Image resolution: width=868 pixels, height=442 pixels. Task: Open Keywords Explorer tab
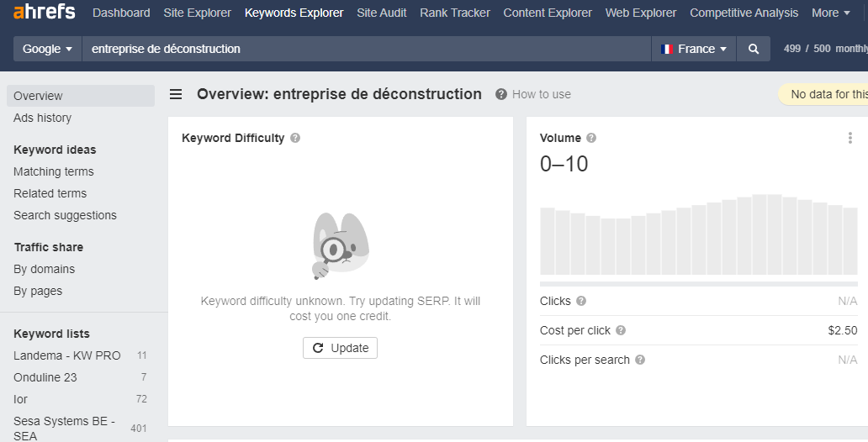click(294, 13)
